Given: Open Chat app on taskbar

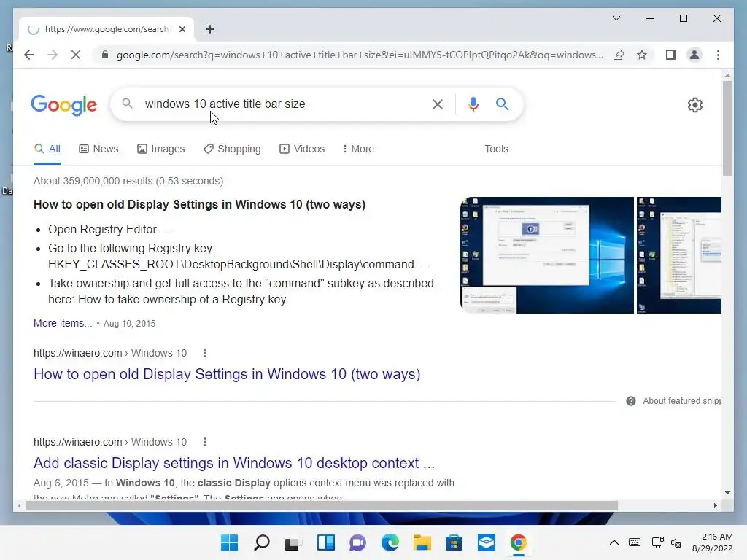Looking at the screenshot, I should (x=357, y=542).
